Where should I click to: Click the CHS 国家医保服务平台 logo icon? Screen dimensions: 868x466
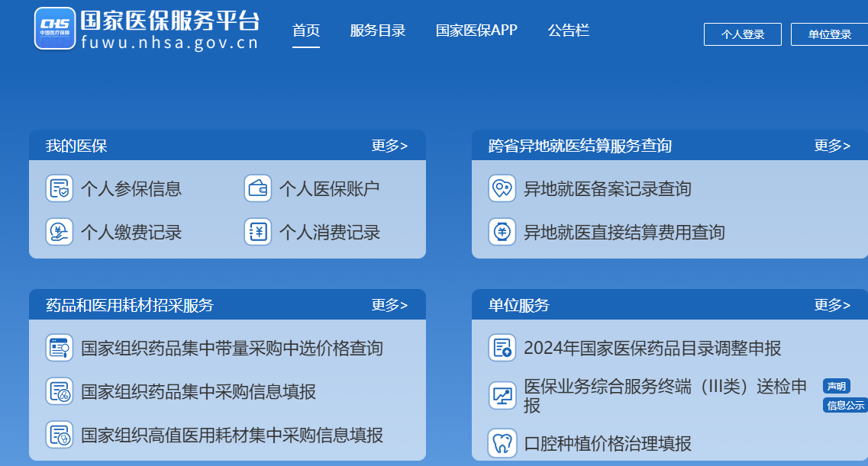55,28
